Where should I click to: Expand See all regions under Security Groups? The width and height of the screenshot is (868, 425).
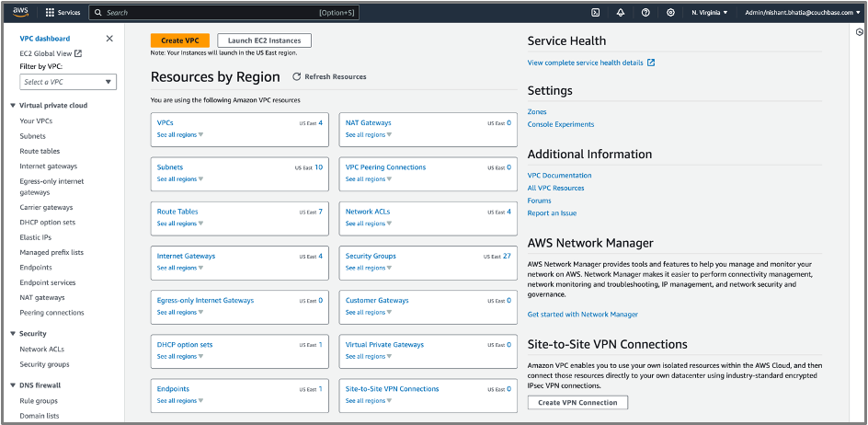(x=368, y=268)
